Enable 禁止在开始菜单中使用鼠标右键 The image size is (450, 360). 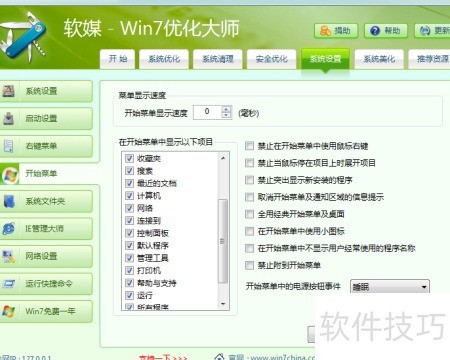pyautogui.click(x=249, y=146)
